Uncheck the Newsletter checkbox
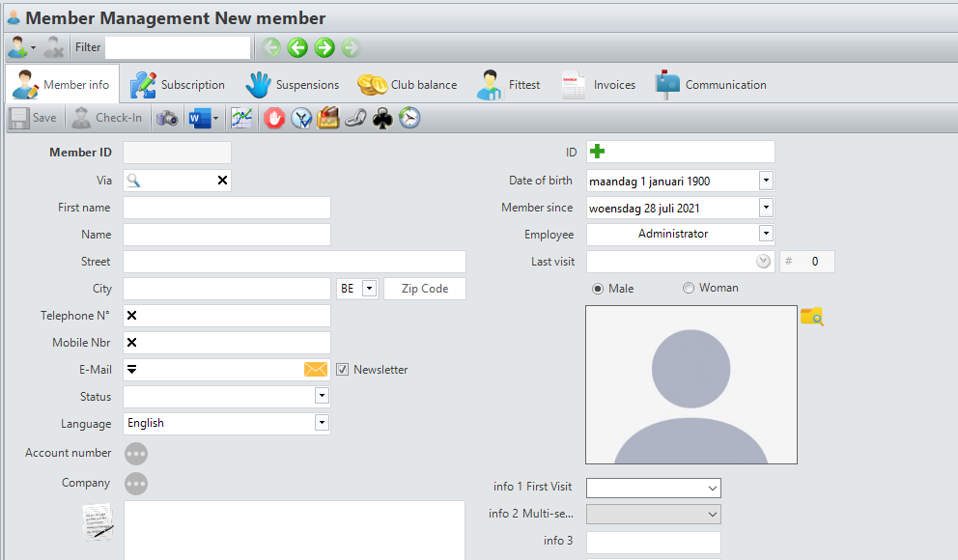 (x=342, y=370)
